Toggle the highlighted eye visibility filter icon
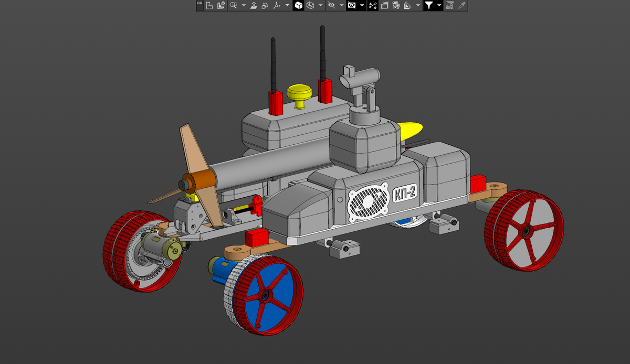The width and height of the screenshot is (630, 364). coord(352,5)
